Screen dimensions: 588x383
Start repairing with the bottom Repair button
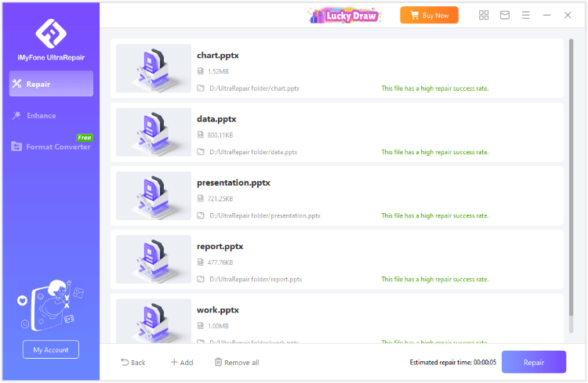click(534, 362)
